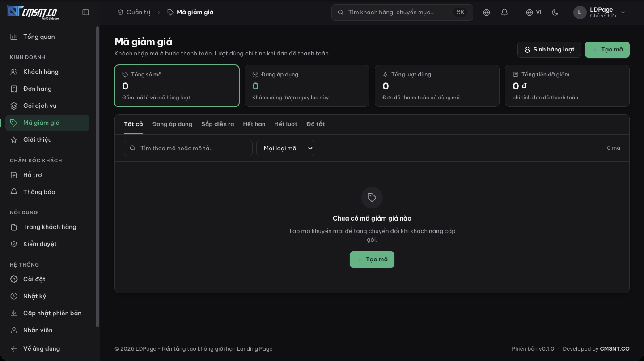Click the Tạo mã button in the header
Screen dimensions: 644x361
click(607, 50)
